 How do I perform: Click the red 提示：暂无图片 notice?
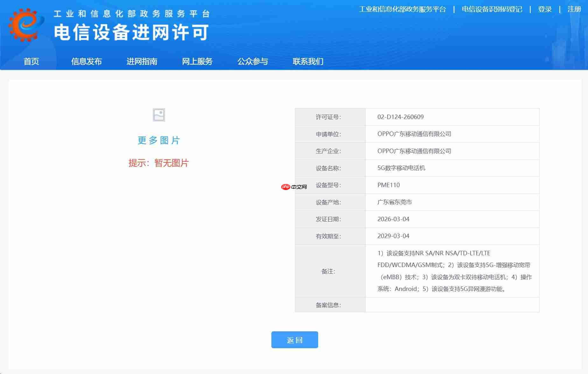159,163
